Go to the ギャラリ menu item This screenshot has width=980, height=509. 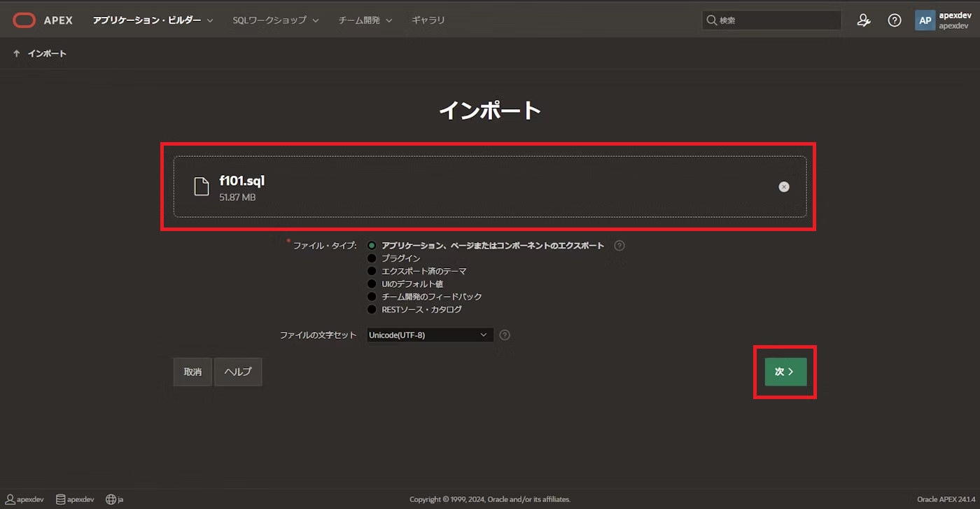click(428, 20)
